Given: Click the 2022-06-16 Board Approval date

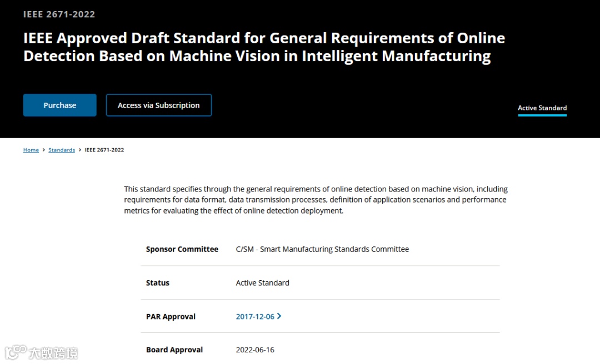Looking at the screenshot, I should (255, 350).
